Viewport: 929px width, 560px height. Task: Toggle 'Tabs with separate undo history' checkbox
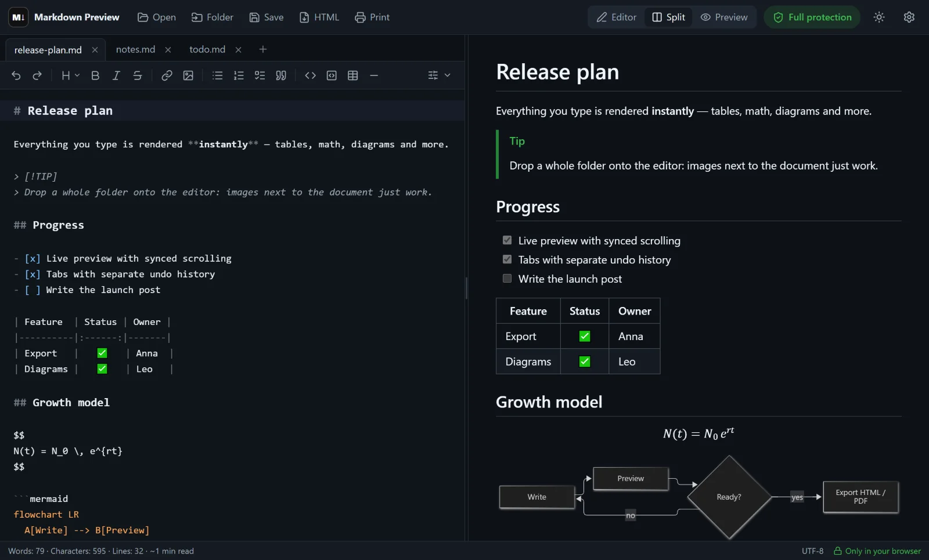point(507,259)
